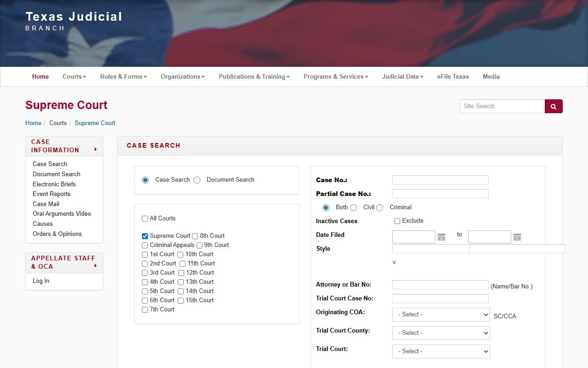Image resolution: width=588 pixels, height=368 pixels.
Task: Focus the Case No. input field
Action: coord(441,180)
